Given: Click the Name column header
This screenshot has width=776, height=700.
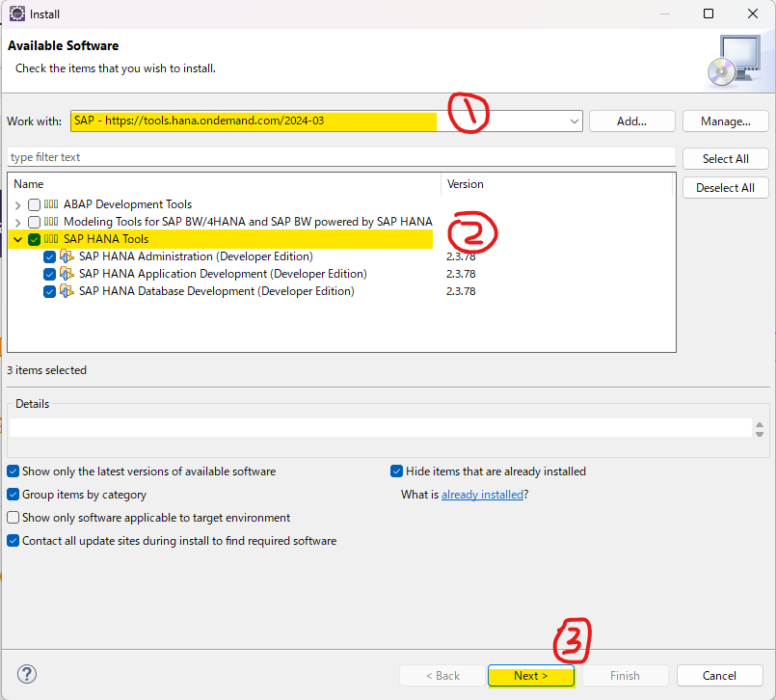Looking at the screenshot, I should click(225, 184).
